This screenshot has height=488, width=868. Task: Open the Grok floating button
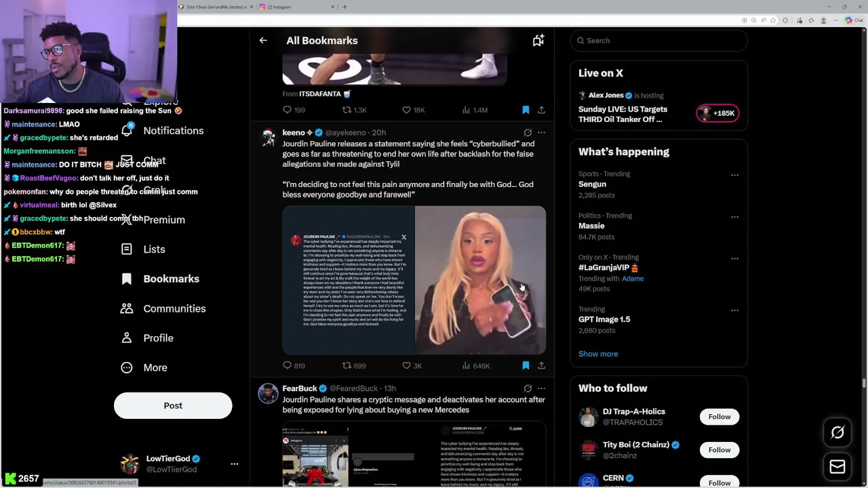click(837, 432)
